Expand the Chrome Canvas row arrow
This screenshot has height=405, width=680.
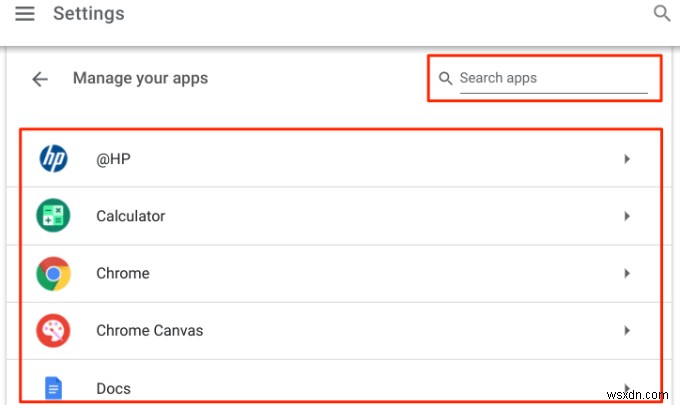coord(627,331)
